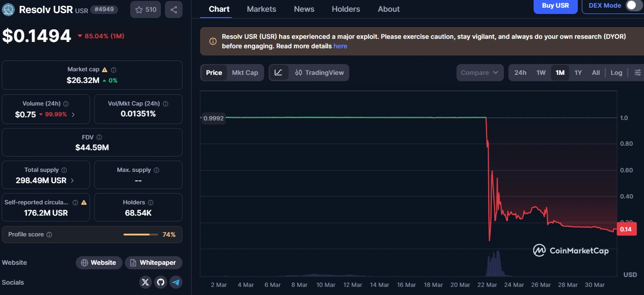Toggle DEX Mode switch

tap(632, 6)
